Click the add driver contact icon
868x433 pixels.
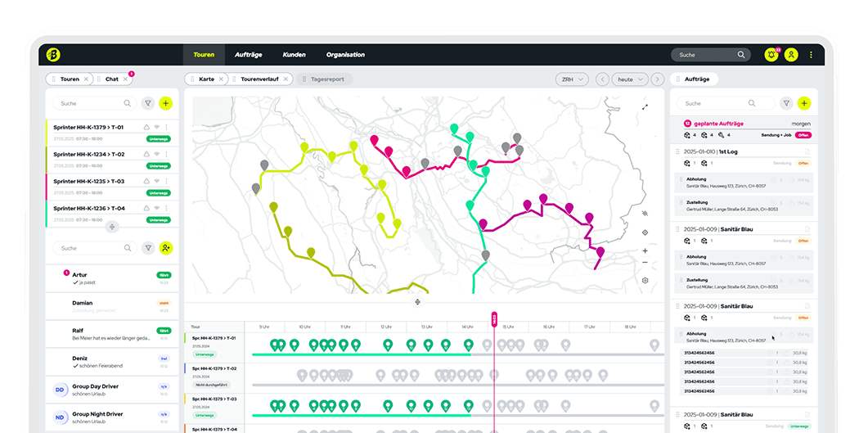(x=166, y=247)
